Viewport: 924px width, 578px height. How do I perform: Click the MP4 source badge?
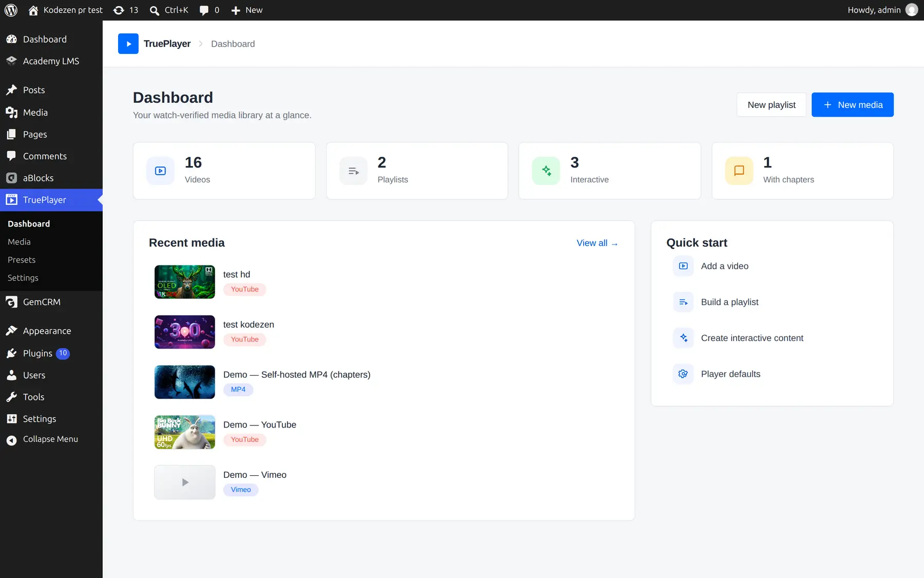pos(238,389)
